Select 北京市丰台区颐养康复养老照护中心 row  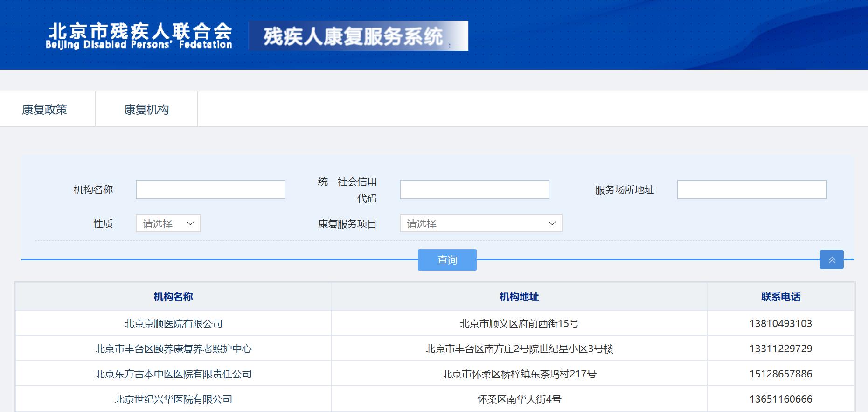click(173, 349)
